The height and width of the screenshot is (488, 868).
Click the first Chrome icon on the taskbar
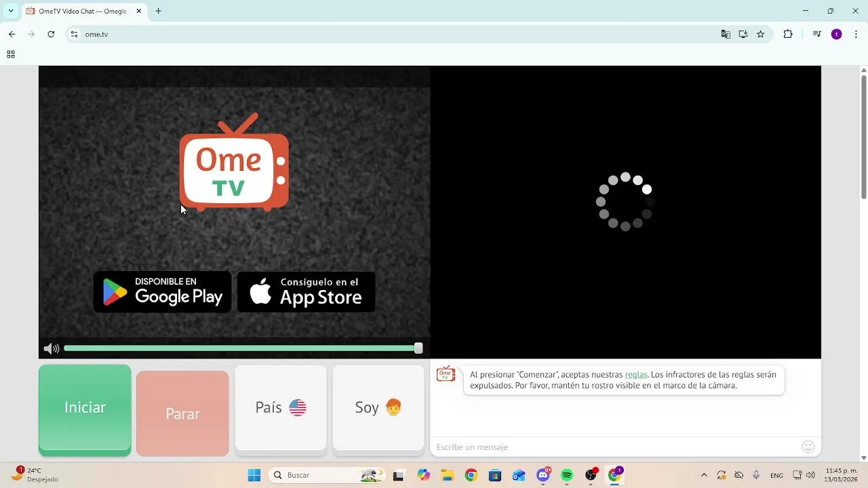point(471,475)
